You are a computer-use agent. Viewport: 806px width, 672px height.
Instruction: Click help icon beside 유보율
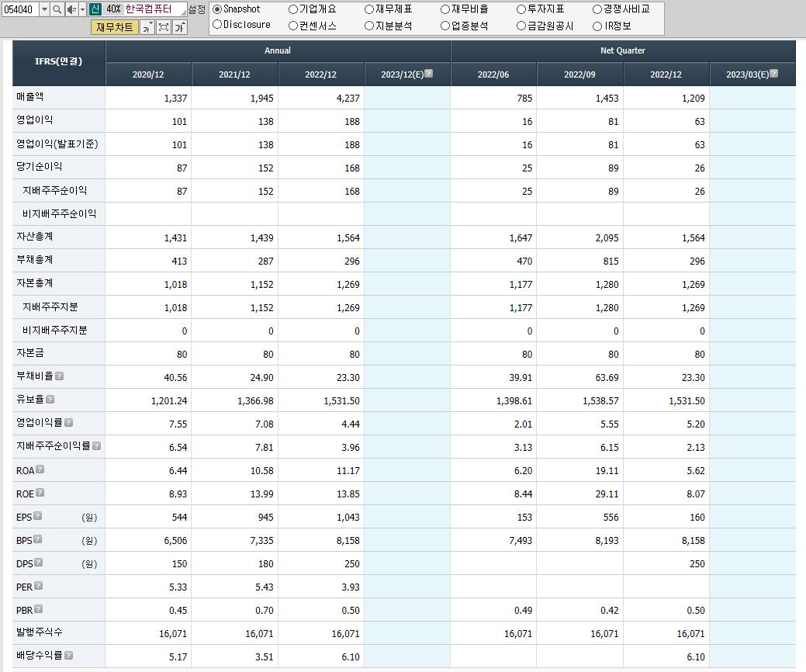click(50, 399)
